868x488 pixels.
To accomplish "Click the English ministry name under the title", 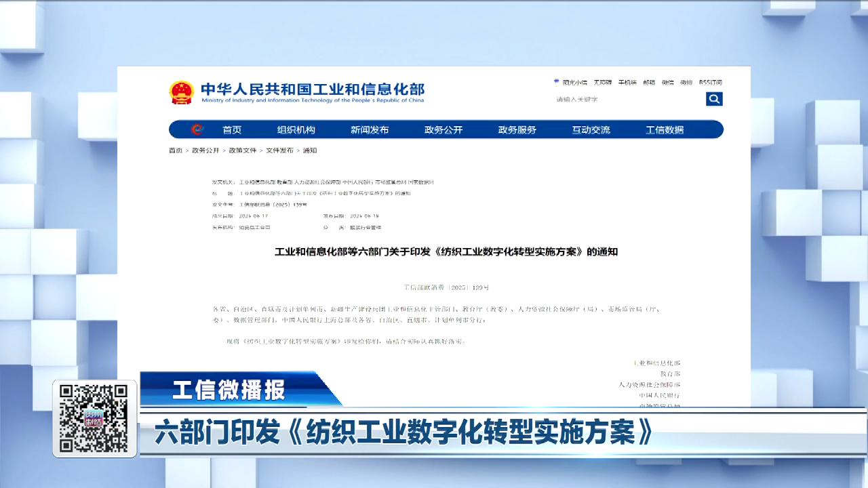I will coord(313,101).
